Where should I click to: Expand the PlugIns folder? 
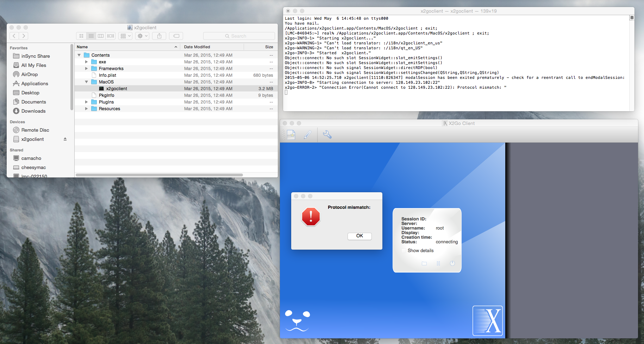[x=86, y=102]
